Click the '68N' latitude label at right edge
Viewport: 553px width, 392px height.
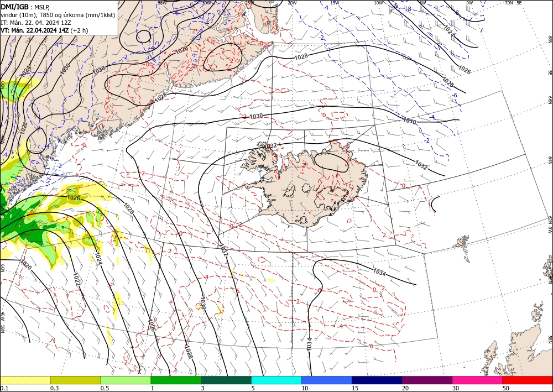550,39
